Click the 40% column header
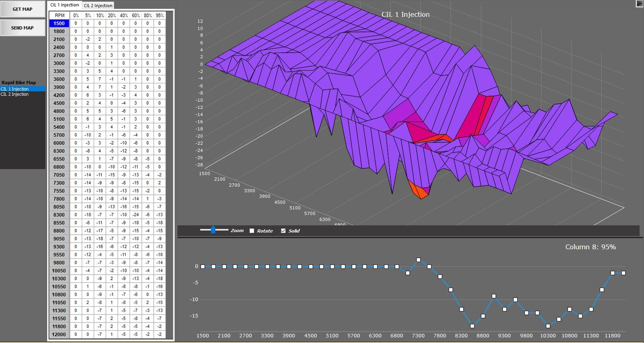 click(124, 15)
